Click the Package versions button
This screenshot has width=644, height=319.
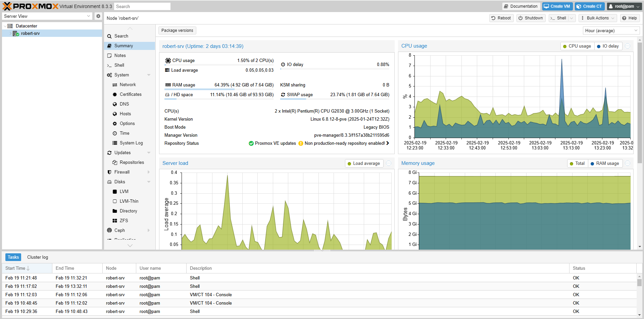click(x=177, y=30)
